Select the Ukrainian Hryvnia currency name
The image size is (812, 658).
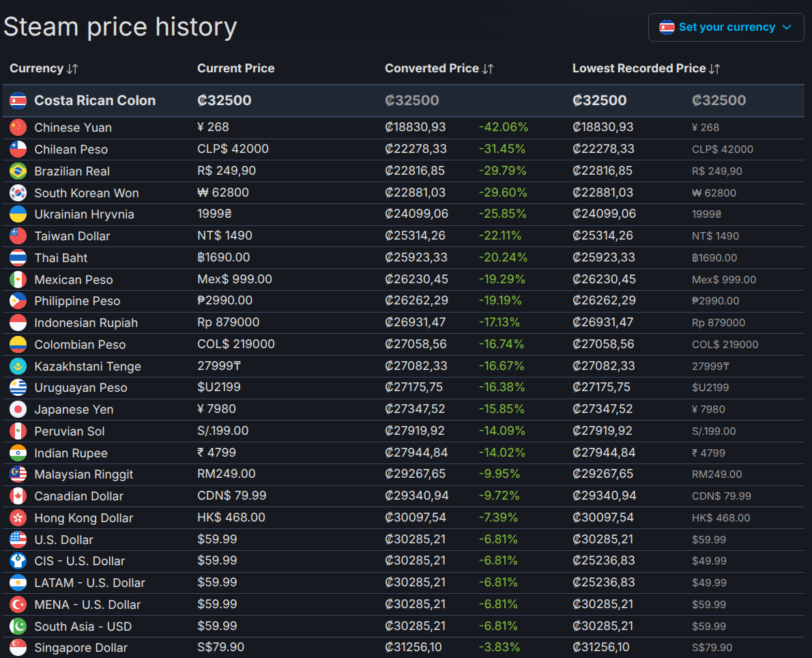pos(85,214)
